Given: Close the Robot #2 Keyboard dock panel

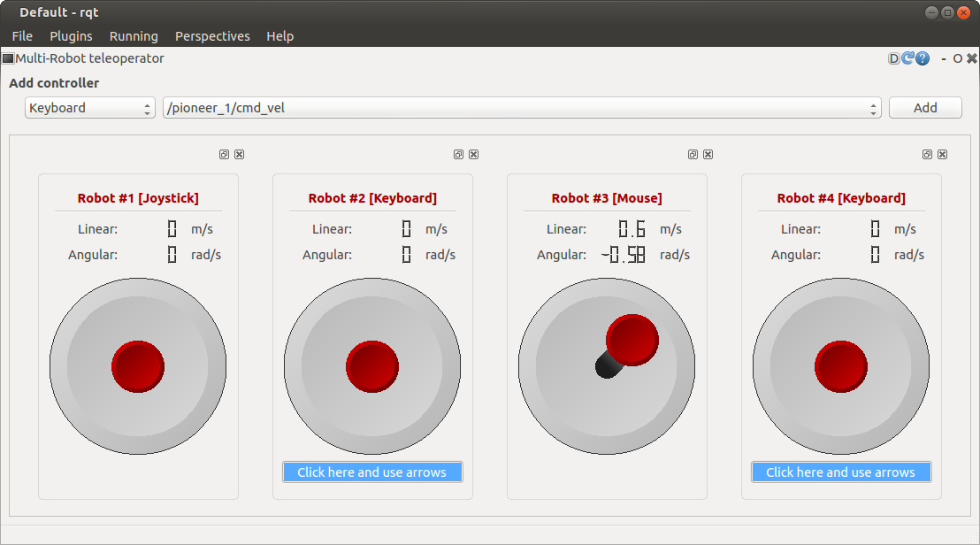Looking at the screenshot, I should (473, 154).
